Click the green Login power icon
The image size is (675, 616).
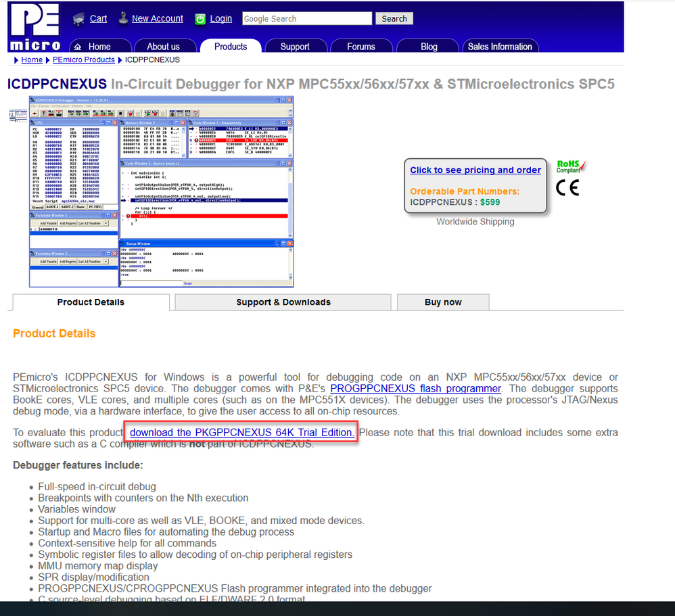pos(200,19)
